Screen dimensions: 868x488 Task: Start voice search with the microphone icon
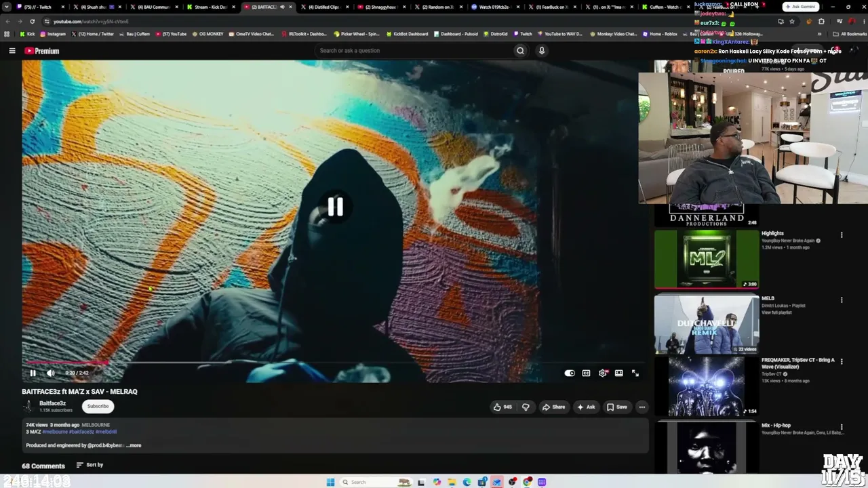coord(542,51)
